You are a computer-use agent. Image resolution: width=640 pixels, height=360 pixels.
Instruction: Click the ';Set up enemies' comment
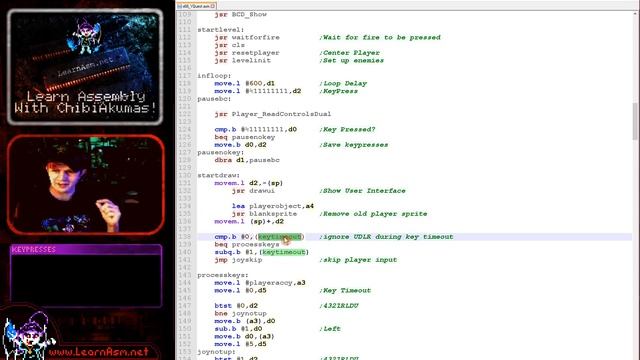[351, 60]
